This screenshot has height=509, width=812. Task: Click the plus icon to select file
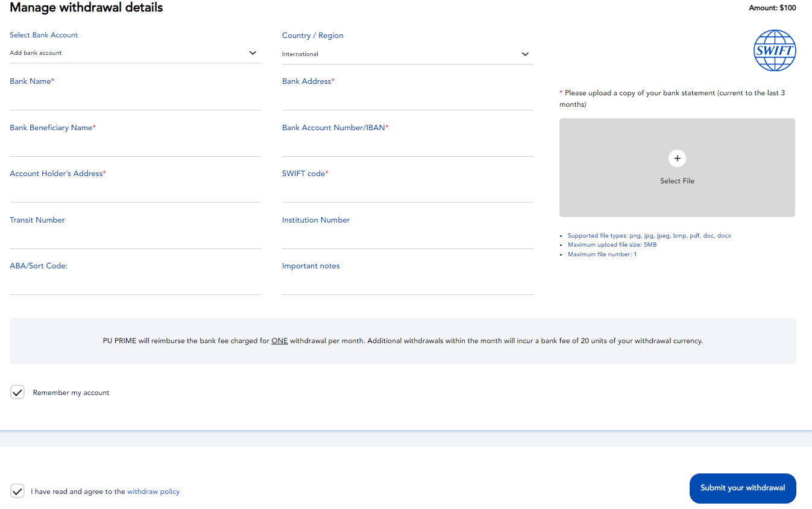coord(677,158)
